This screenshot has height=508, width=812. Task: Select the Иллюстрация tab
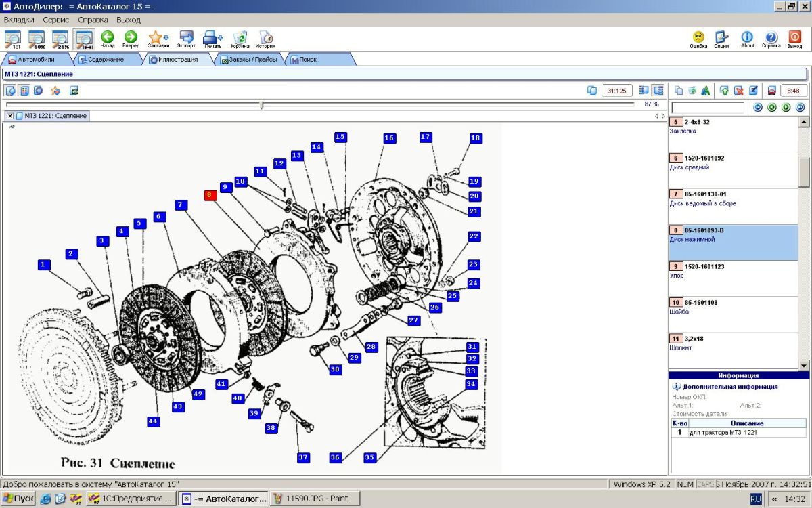(x=177, y=60)
